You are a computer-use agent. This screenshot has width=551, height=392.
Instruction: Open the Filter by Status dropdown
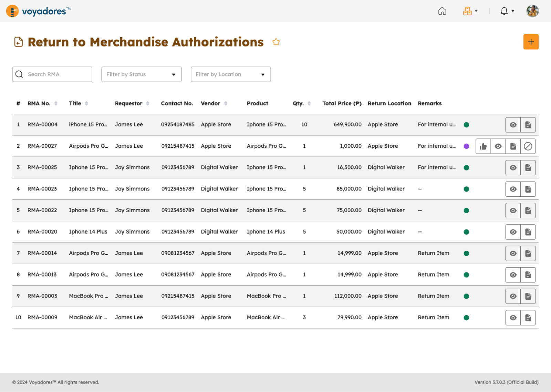[x=142, y=74]
